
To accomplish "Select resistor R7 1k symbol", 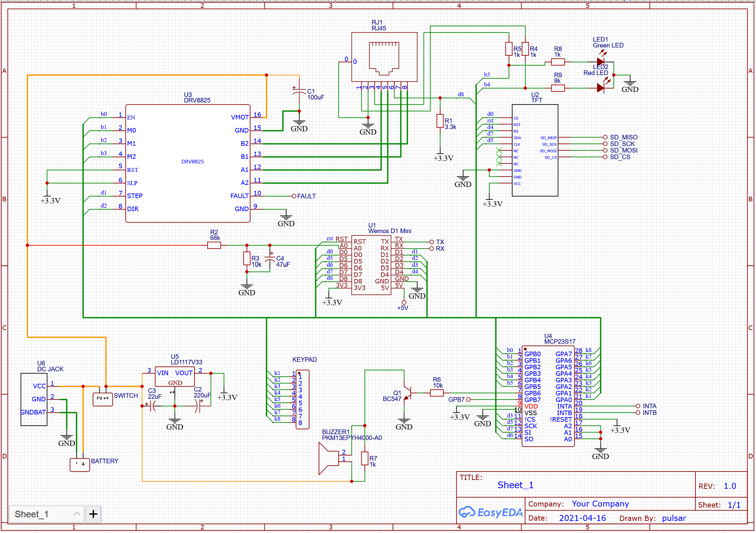I will coord(365,458).
